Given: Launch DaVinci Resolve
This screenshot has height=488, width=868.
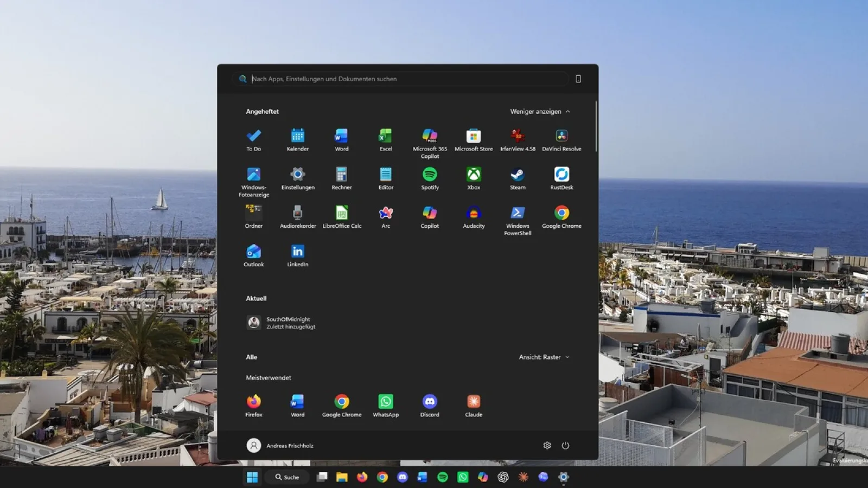Looking at the screenshot, I should tap(561, 140).
